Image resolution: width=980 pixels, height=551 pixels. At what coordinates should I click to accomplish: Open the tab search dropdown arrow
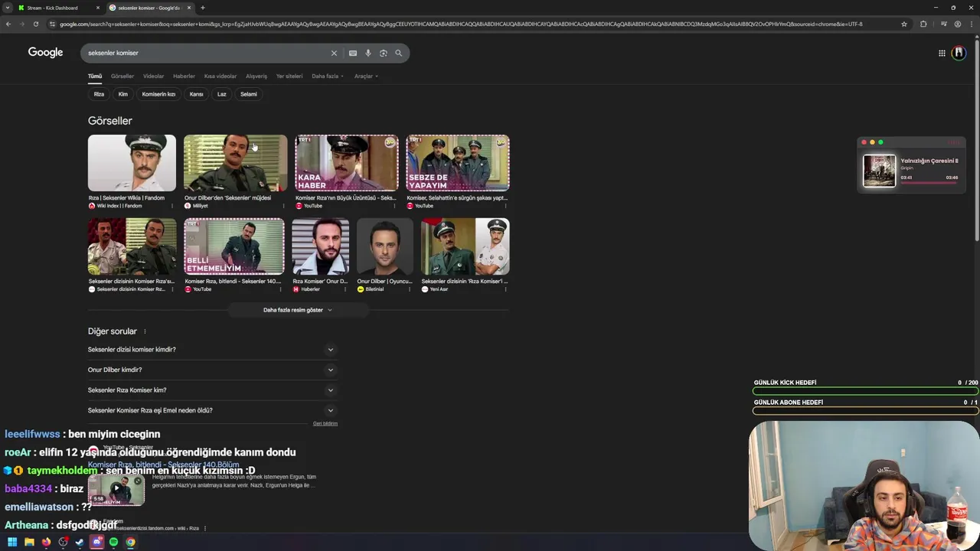click(7, 8)
